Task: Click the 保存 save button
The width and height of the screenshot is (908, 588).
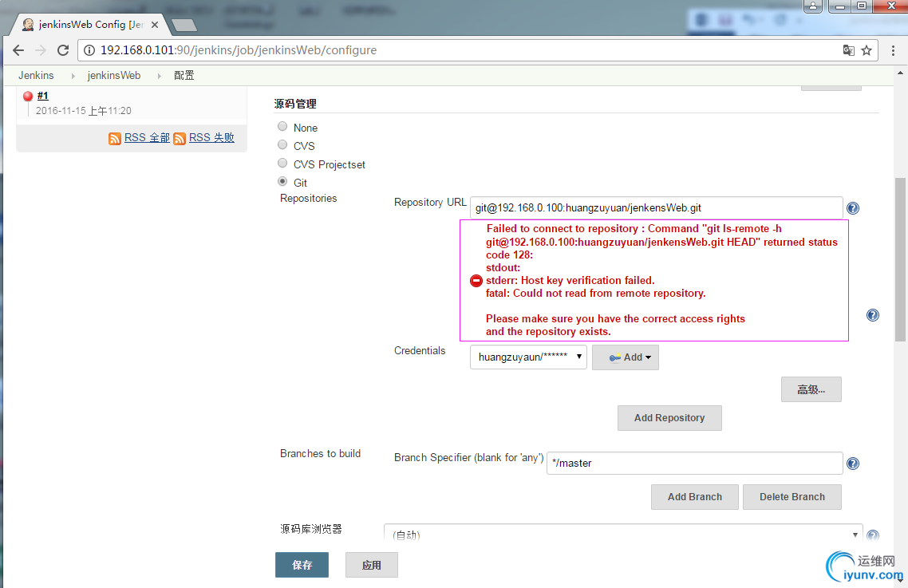Action: click(x=302, y=565)
